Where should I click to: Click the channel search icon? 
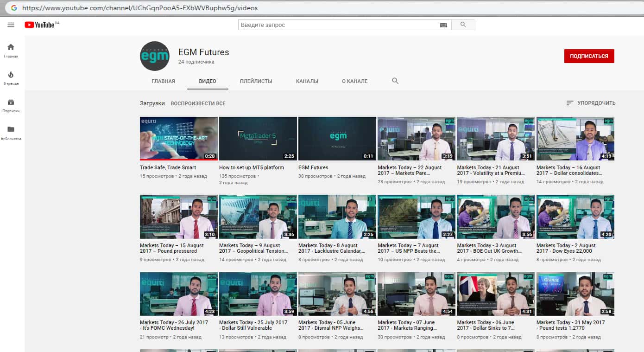(395, 81)
